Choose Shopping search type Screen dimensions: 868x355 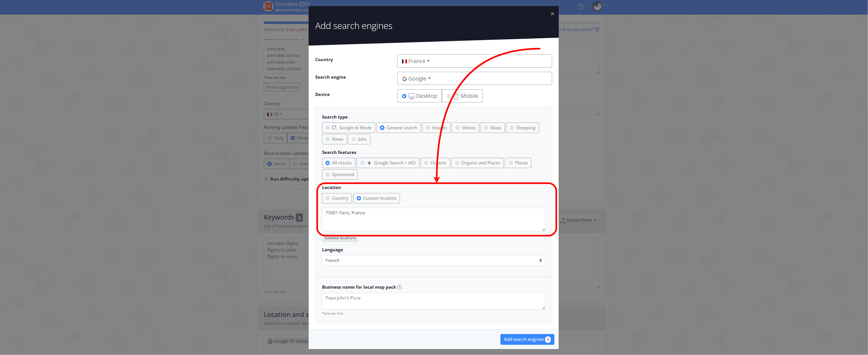[523, 128]
